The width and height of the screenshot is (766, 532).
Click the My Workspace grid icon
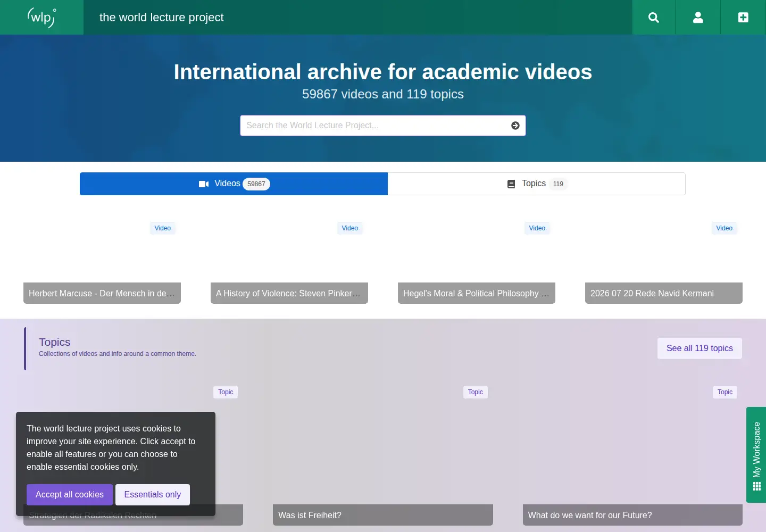click(756, 486)
